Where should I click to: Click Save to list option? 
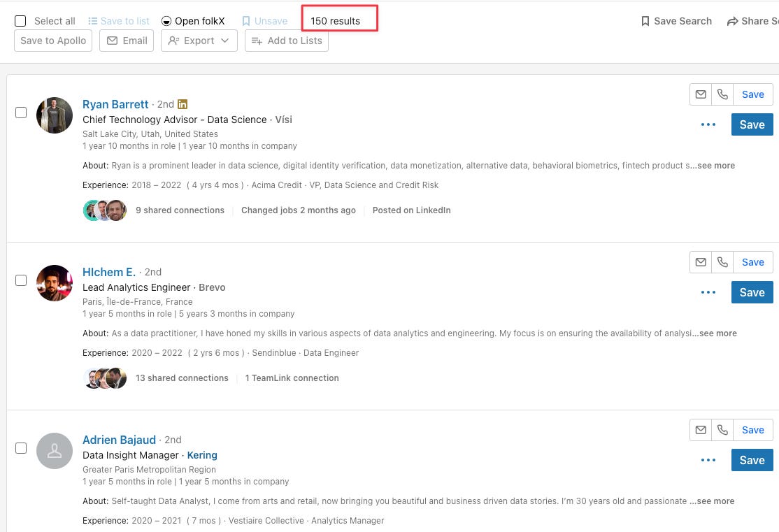pyautogui.click(x=119, y=21)
